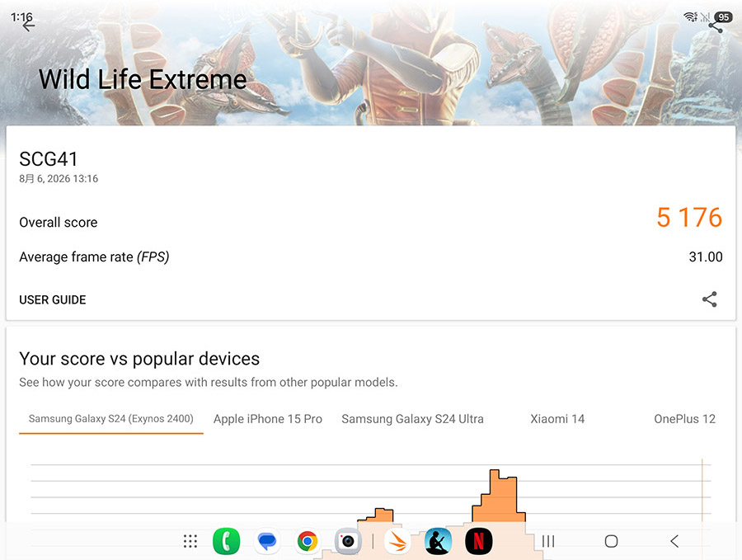The height and width of the screenshot is (560, 742).
Task: Open Netflix from the taskbar
Action: click(x=479, y=541)
